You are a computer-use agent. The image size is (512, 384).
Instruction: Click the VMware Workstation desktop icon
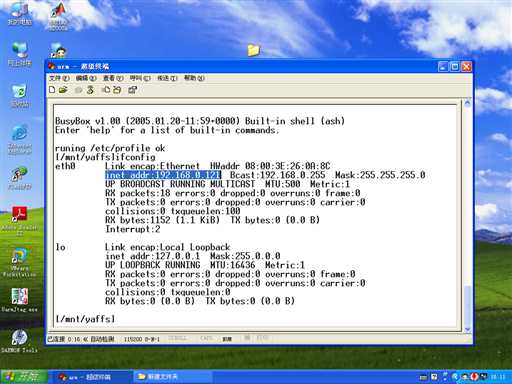pos(20,262)
